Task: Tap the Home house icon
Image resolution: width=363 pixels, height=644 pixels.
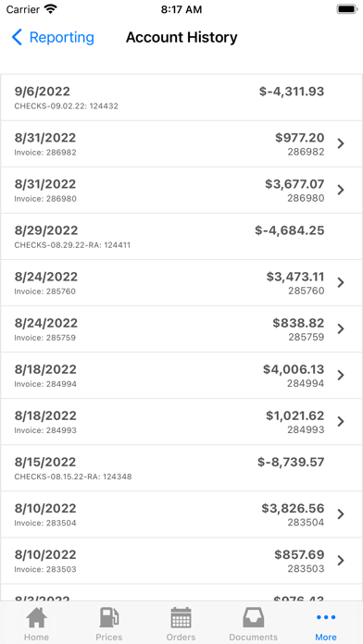Action: coord(36,617)
